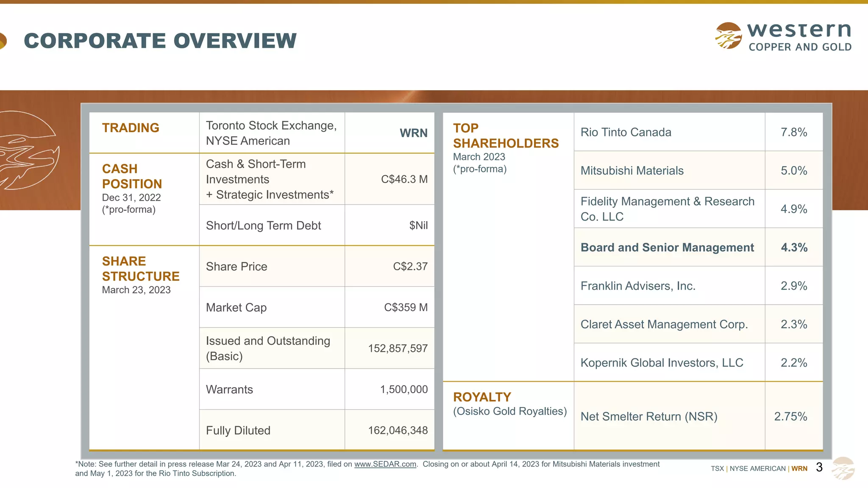Click the page number 3

pyautogui.click(x=819, y=467)
